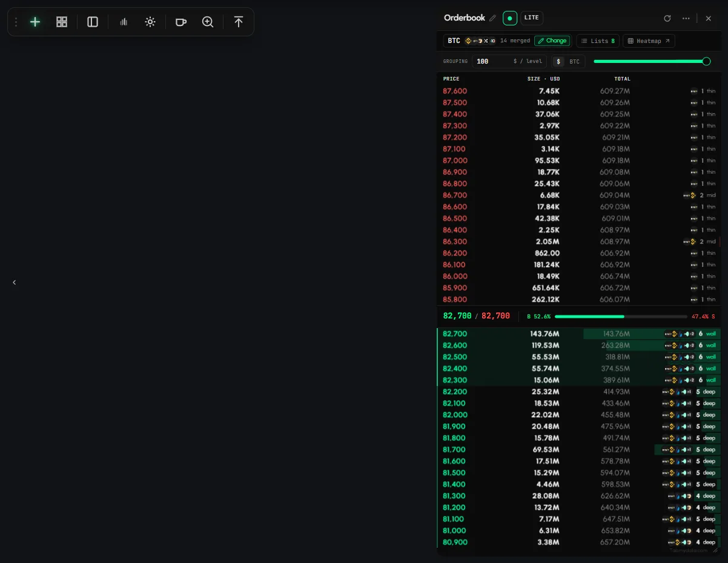Click the thin tag on the 87,400 row
728x563 pixels.
(711, 114)
